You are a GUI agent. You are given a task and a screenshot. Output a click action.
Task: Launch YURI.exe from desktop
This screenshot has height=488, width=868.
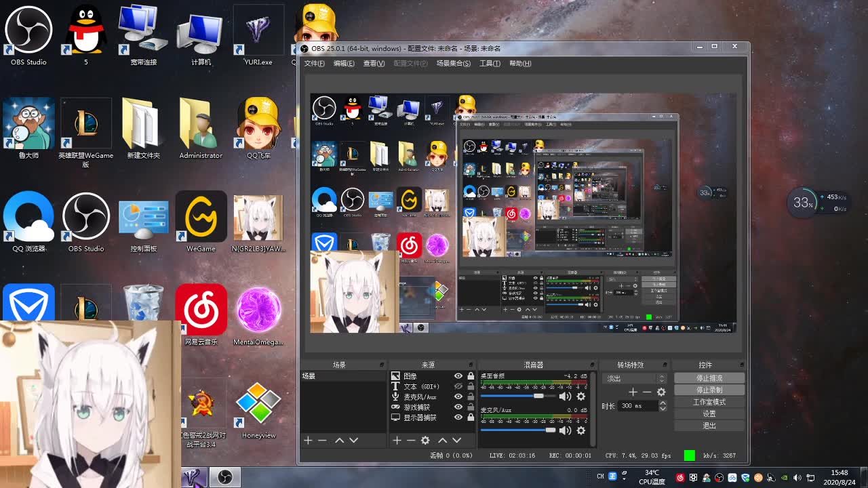(258, 35)
